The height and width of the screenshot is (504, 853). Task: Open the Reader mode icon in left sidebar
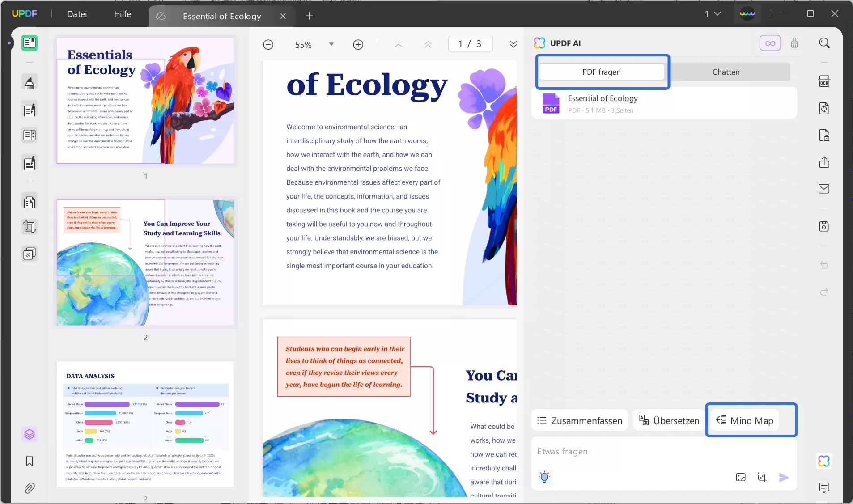click(x=30, y=43)
